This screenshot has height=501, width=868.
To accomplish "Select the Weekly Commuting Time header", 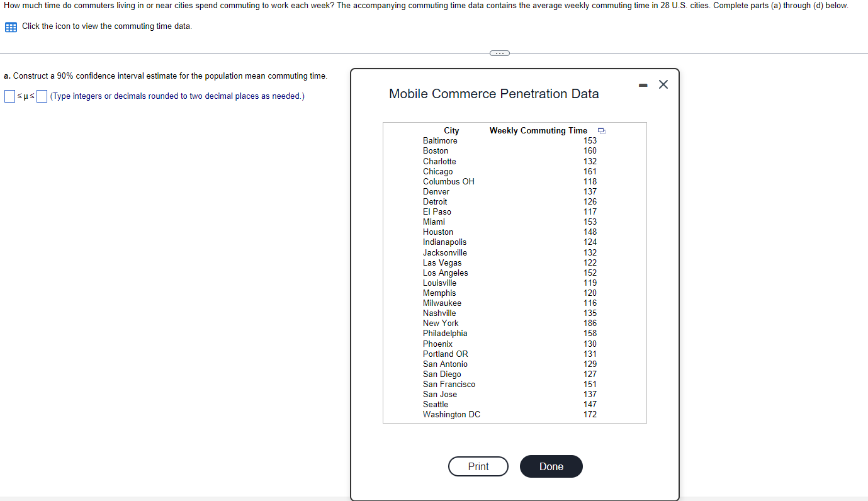I will [x=538, y=130].
